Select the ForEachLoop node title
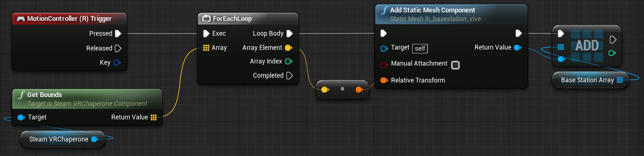This screenshot has width=644, height=156. pyautogui.click(x=232, y=18)
